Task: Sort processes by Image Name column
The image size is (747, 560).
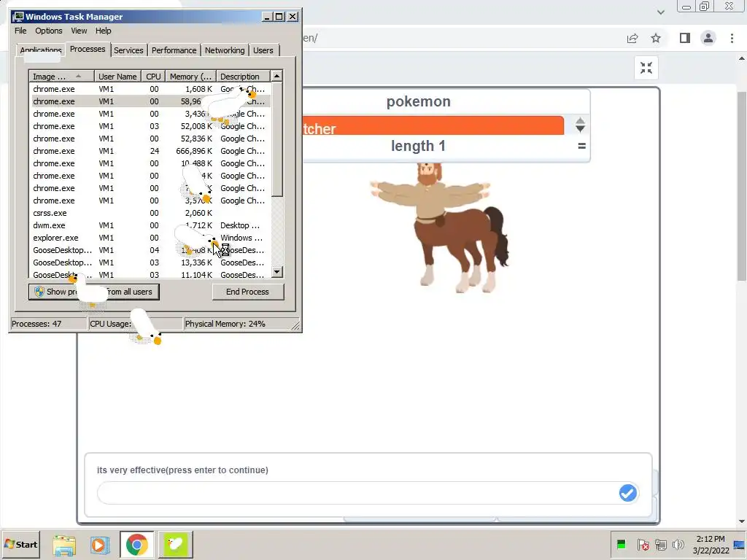Action: (61, 76)
